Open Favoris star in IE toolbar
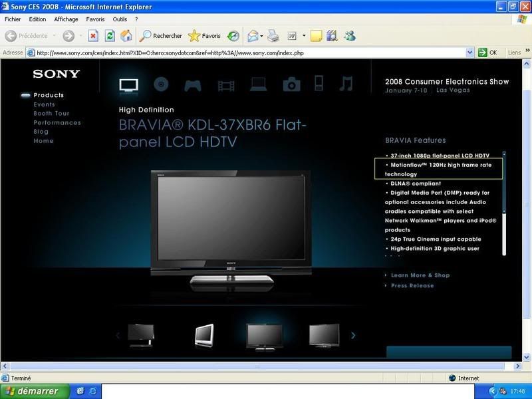Viewport: 532px width, 399px height. (204, 36)
